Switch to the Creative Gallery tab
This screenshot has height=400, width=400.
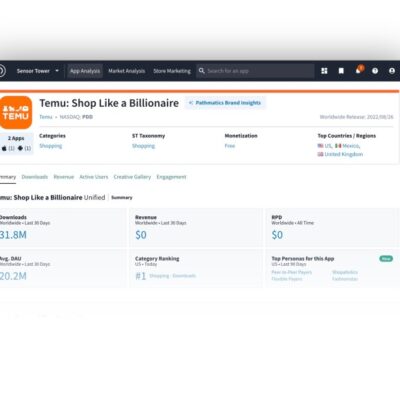(x=132, y=177)
